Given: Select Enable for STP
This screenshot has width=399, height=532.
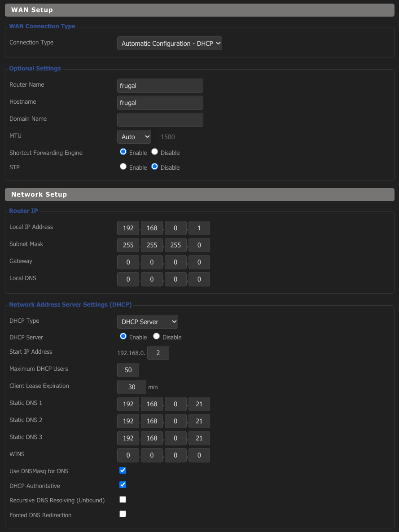Looking at the screenshot, I should tap(123, 167).
